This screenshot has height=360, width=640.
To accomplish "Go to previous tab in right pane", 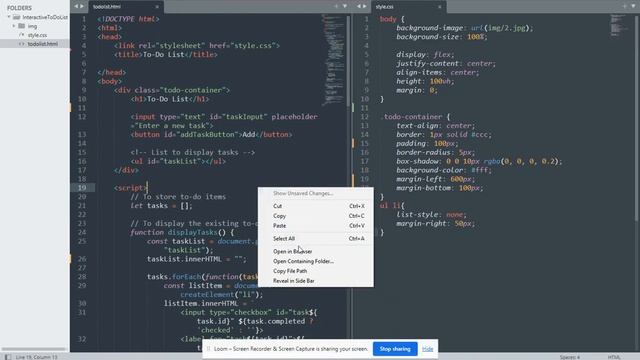I will click(359, 6).
